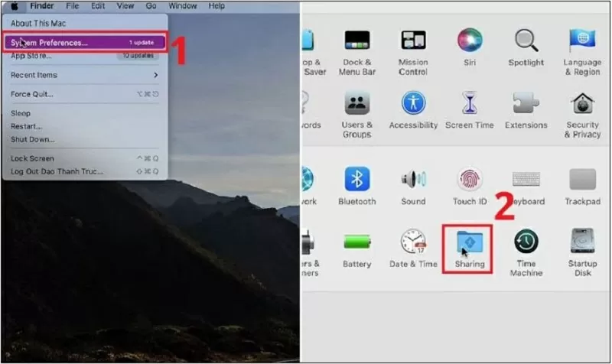This screenshot has height=364, width=612.
Task: Open the Go menu
Action: 151,6
